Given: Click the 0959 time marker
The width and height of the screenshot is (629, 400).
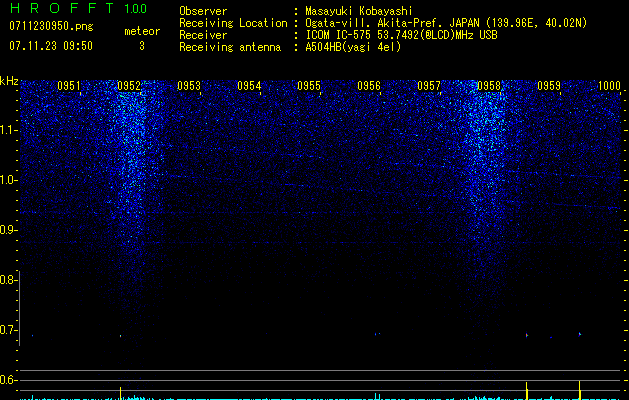Looking at the screenshot, I should point(549,86).
